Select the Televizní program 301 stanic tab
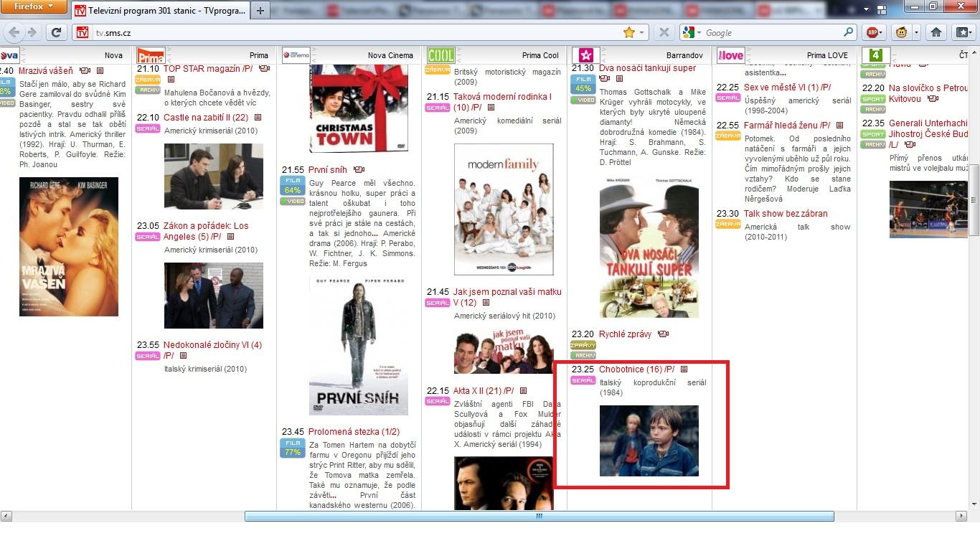Image resolution: width=980 pixels, height=551 pixels. click(161, 11)
